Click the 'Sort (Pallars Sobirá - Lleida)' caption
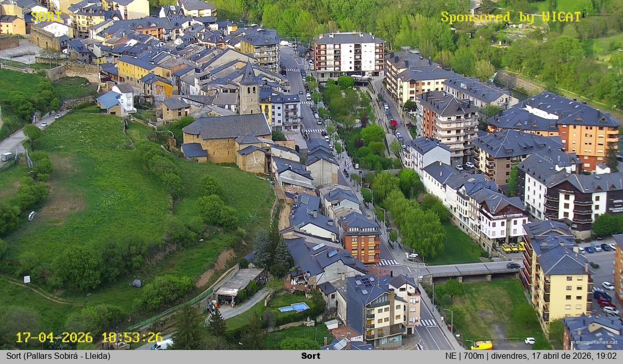This screenshot has height=364, width=623. tap(58, 356)
